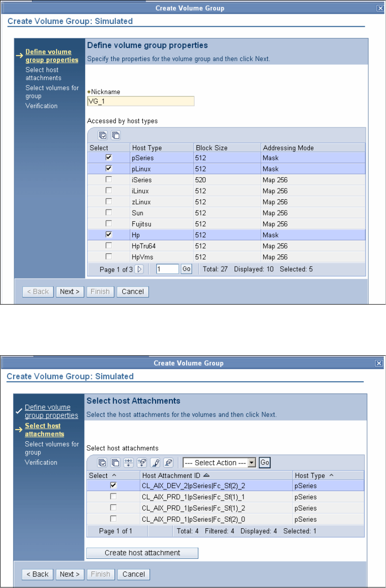386x588 pixels.
Task: Open highlighted Select host attachments wizard step
Action: click(45, 430)
